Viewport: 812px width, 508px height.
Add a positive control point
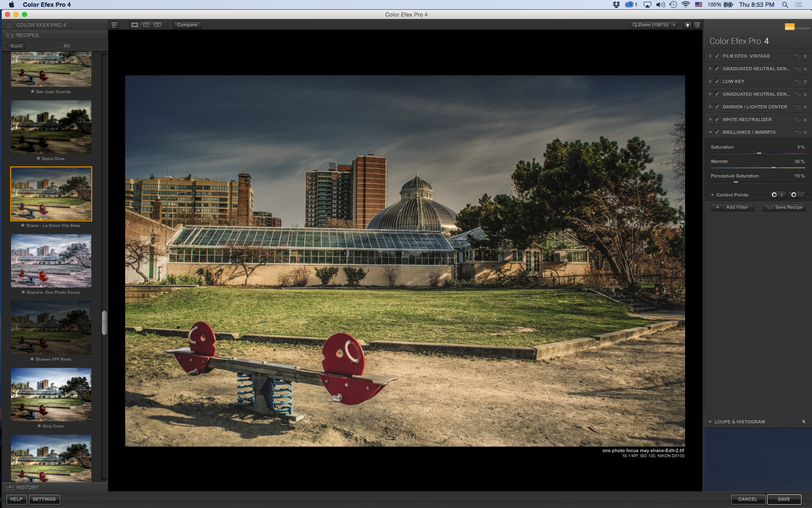pyautogui.click(x=777, y=195)
